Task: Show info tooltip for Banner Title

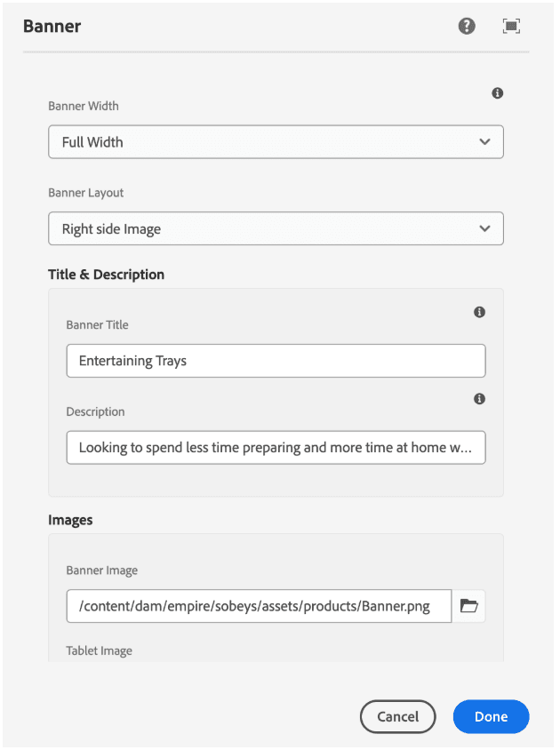Action: [x=480, y=312]
